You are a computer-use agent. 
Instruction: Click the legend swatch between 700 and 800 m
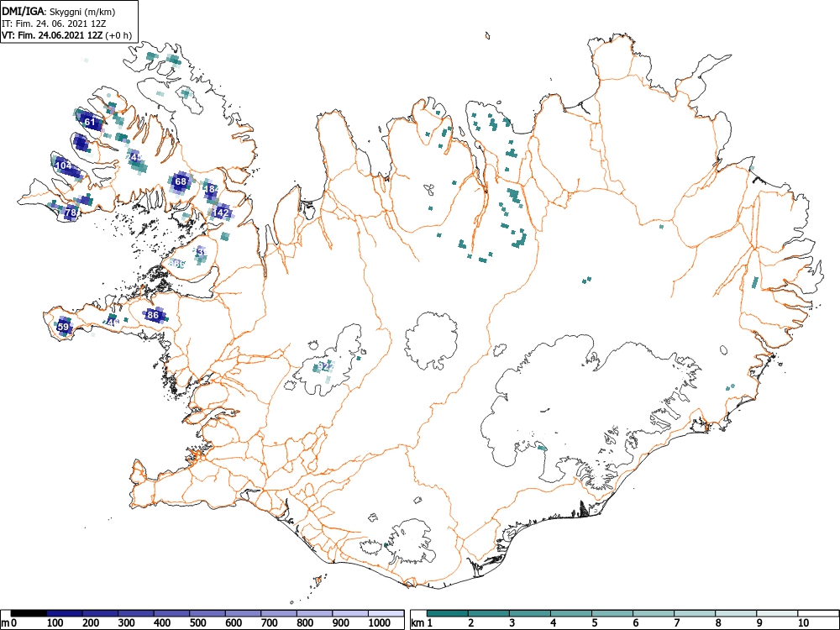pos(279,613)
